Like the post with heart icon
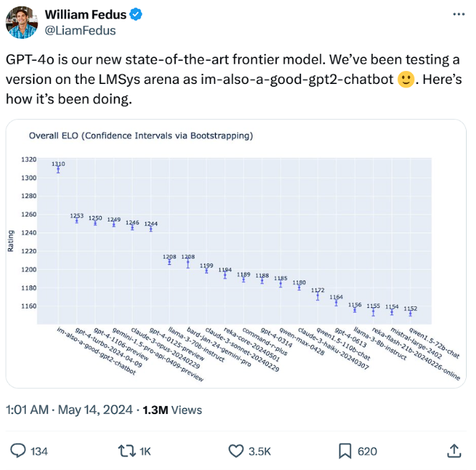Image resolution: width=476 pixels, height=470 pixels. pos(236,451)
